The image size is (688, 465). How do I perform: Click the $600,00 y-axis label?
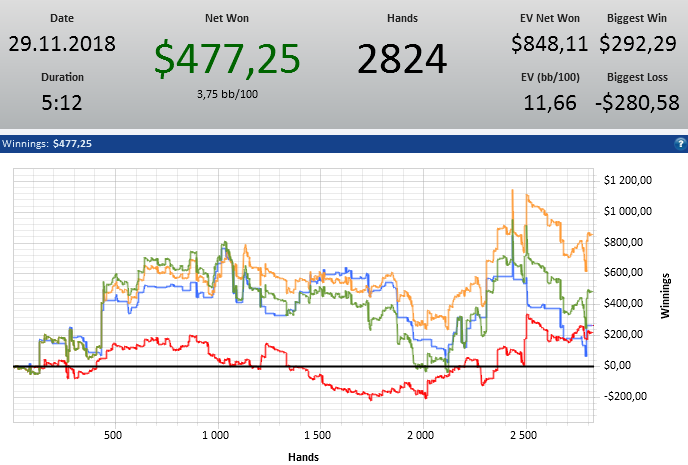pos(623,272)
